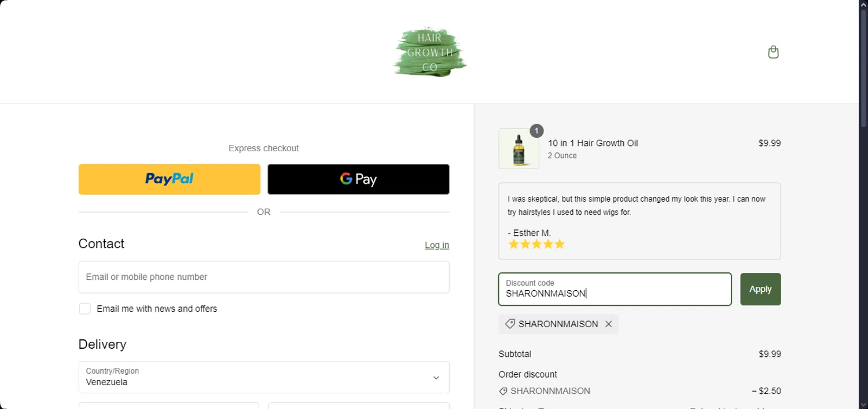Click the Contact heading
This screenshot has height=409, width=868.
point(101,244)
